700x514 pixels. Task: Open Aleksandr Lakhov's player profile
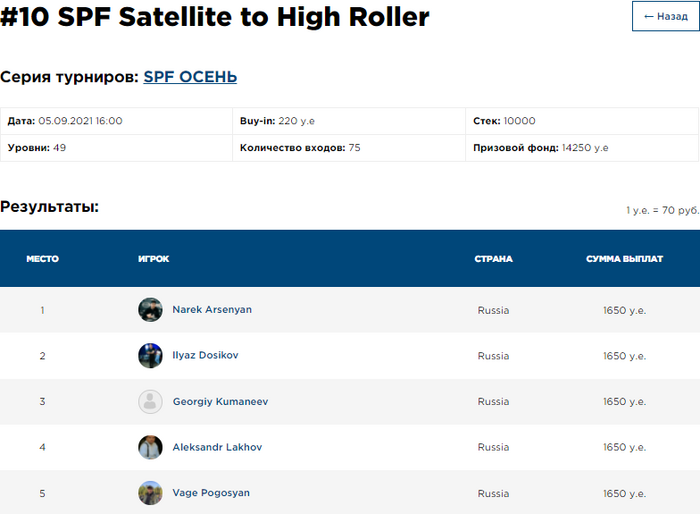pos(217,448)
